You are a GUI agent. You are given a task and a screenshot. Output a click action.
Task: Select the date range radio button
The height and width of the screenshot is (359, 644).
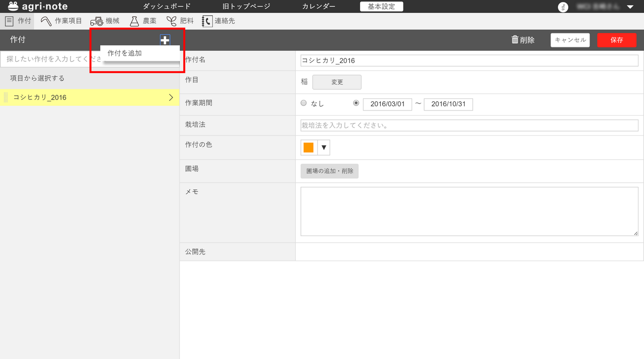pyautogui.click(x=356, y=104)
